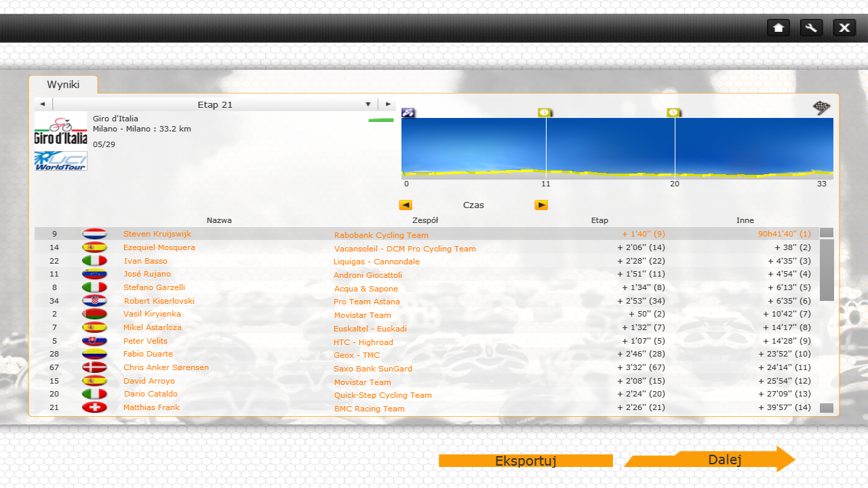Click the start marker icon on stage profile

pos(408,113)
